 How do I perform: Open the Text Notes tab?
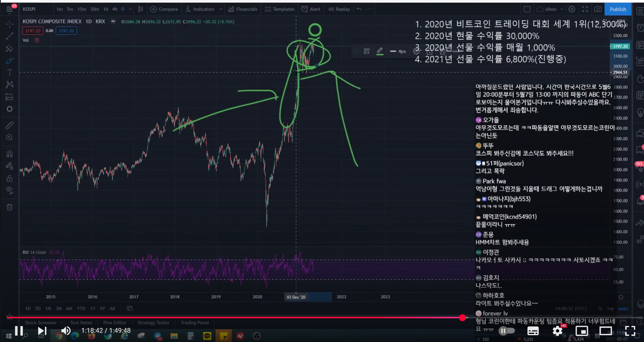coord(81,323)
